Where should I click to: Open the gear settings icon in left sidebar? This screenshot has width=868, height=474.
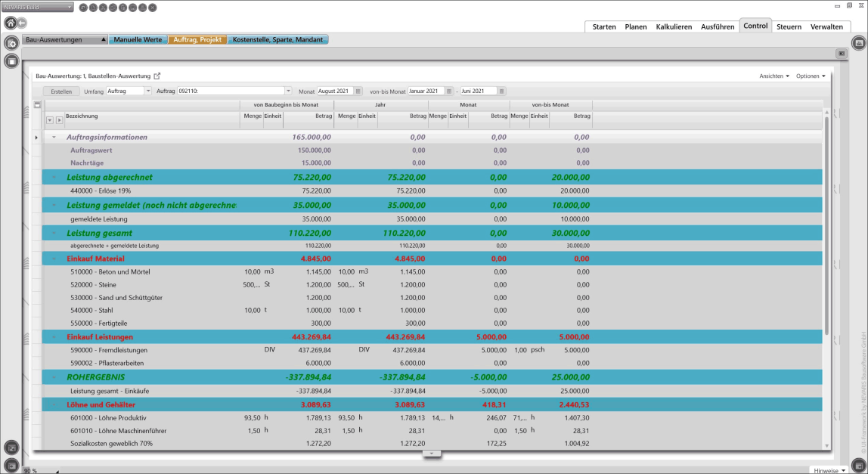tap(11, 42)
